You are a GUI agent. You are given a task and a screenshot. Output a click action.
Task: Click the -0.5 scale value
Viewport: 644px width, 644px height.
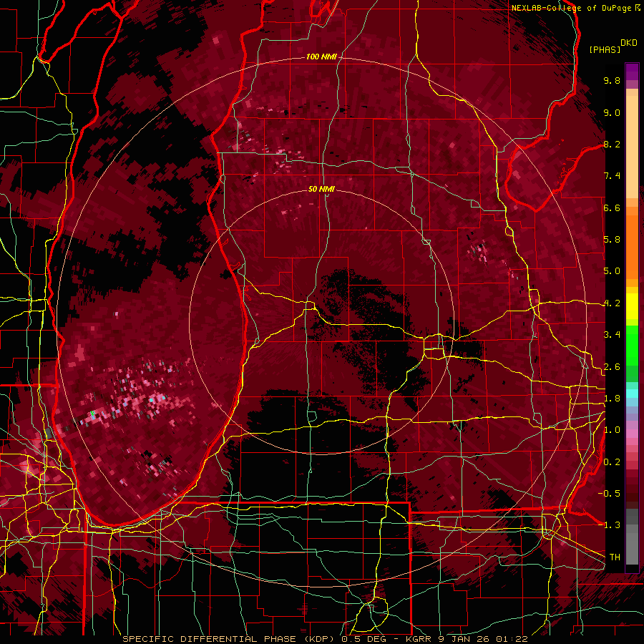point(609,494)
